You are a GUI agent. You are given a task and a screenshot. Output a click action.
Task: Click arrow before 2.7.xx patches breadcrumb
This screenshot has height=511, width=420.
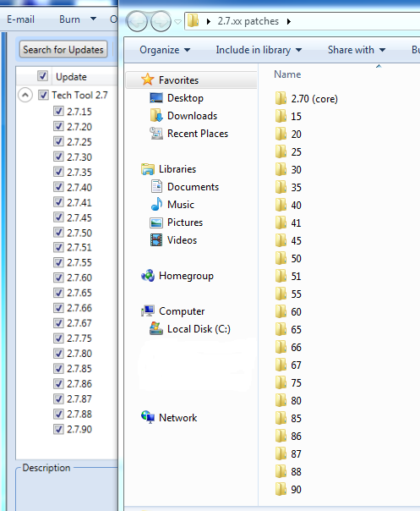209,21
